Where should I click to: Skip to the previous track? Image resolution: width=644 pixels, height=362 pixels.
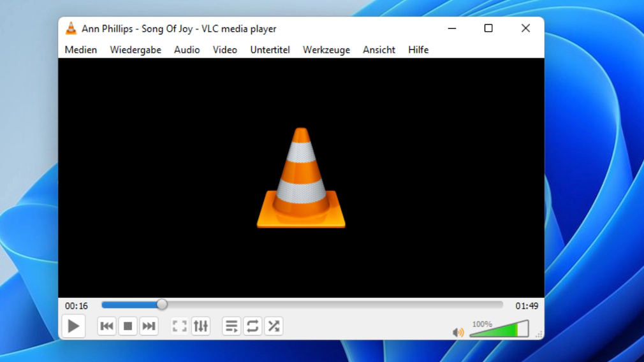click(x=106, y=326)
